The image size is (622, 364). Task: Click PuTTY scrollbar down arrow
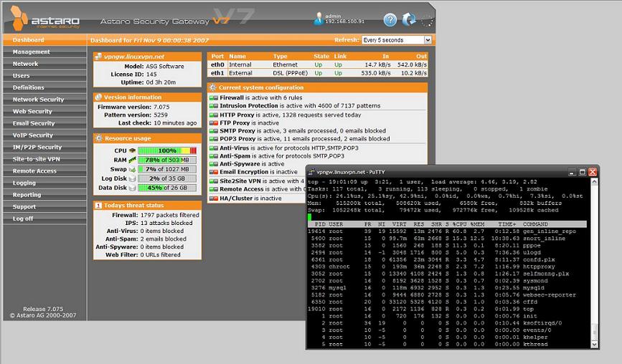pyautogui.click(x=594, y=345)
